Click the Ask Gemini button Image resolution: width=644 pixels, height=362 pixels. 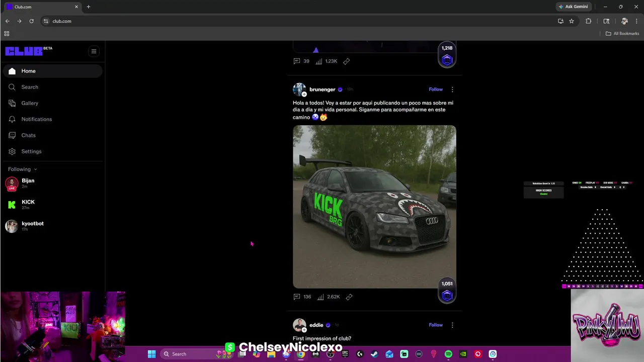[573, 7]
